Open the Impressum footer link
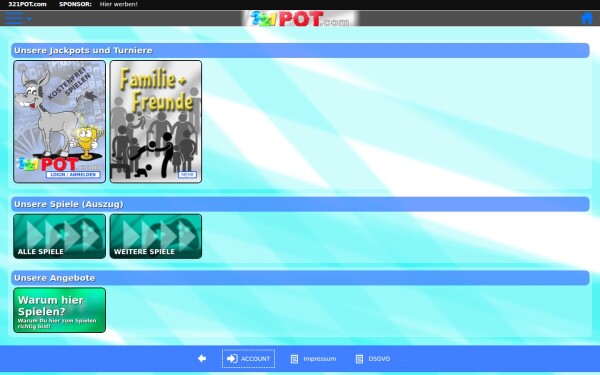 pyautogui.click(x=320, y=359)
